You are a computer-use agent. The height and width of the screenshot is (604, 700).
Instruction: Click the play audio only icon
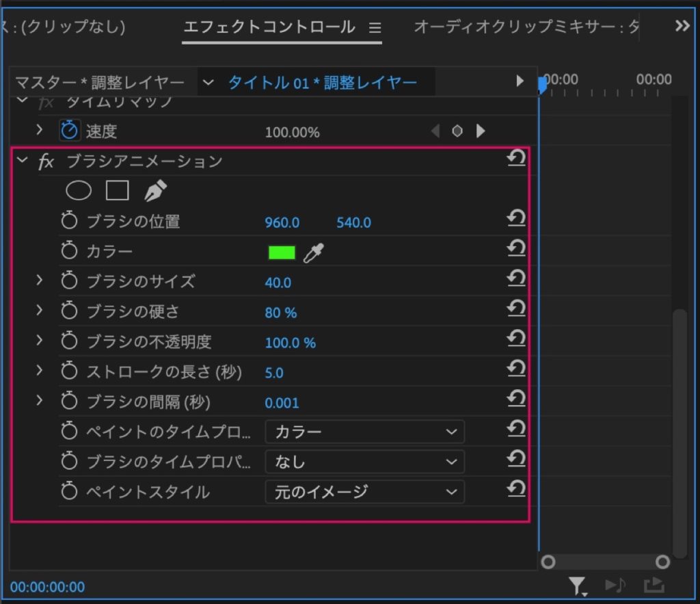[615, 585]
